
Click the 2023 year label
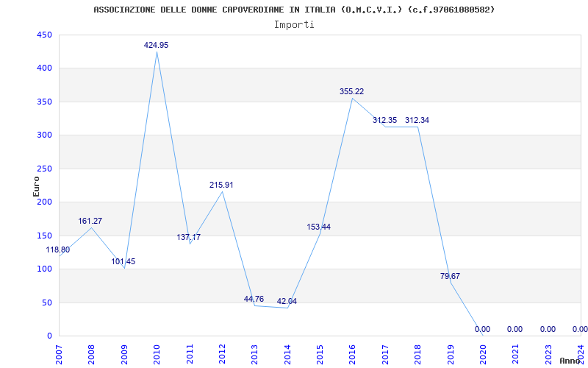tap(548, 355)
